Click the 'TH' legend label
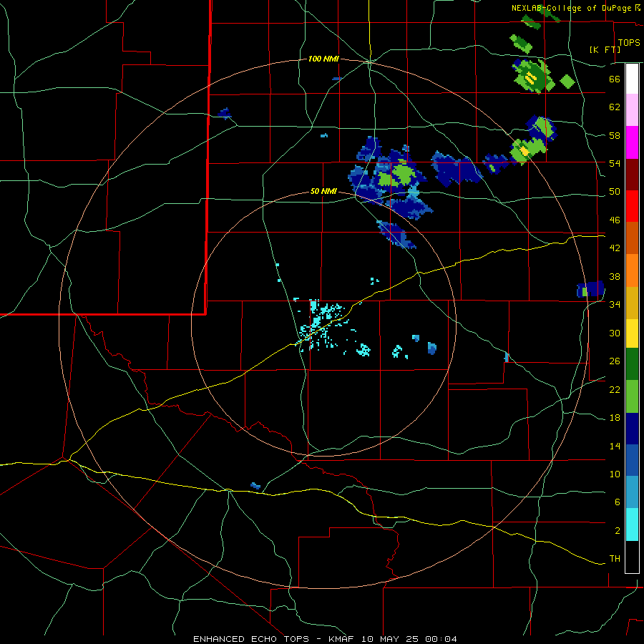 [615, 559]
